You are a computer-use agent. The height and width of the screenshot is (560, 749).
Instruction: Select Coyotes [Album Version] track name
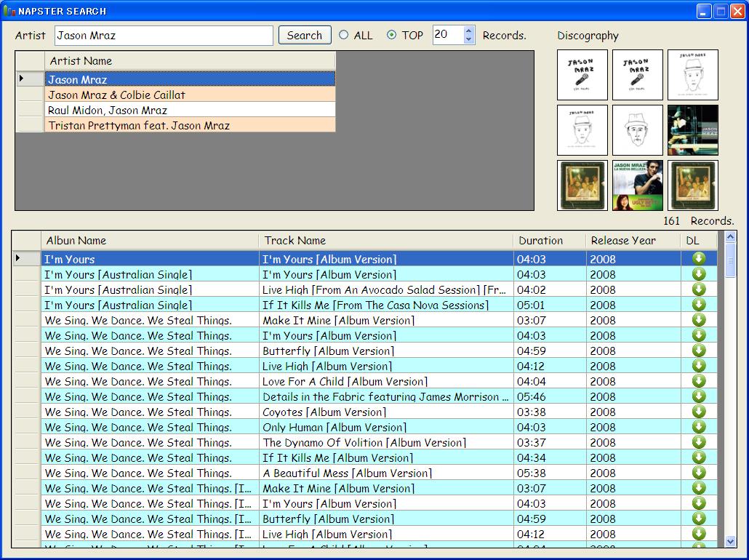(386, 412)
